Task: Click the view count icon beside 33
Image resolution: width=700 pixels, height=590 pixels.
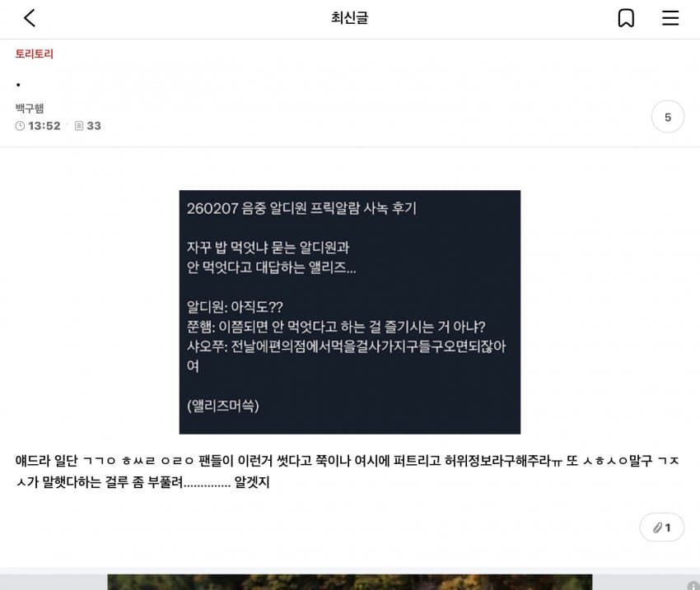Action: tap(79, 126)
